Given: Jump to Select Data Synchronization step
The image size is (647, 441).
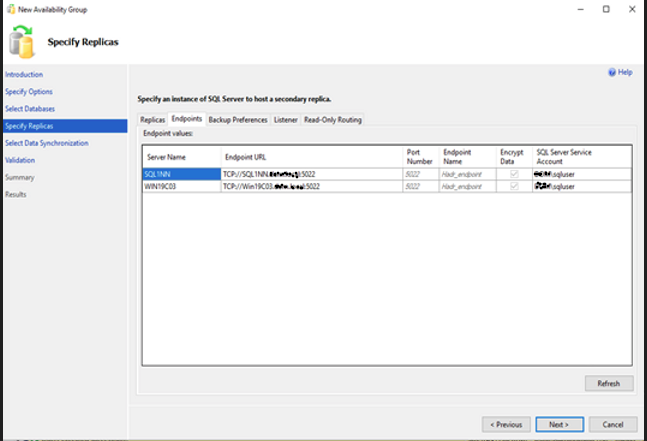Looking at the screenshot, I should pos(47,143).
